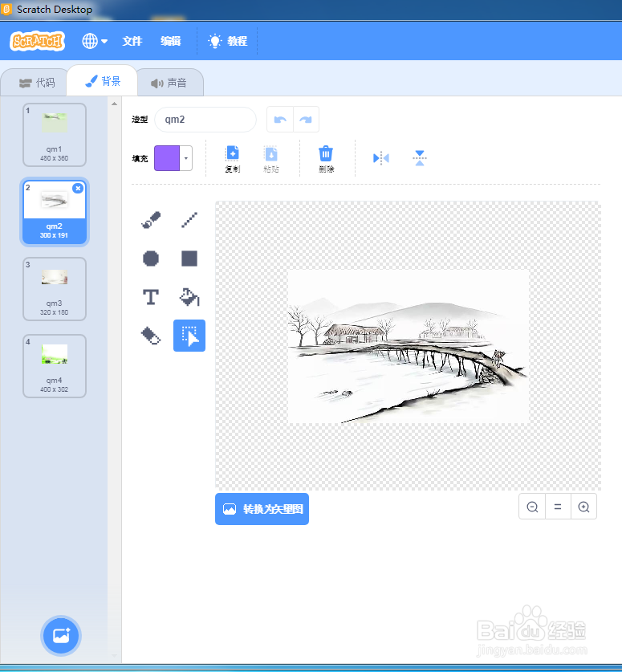The image size is (622, 672).
Task: Open the 教程 (Tutorials) menu
Action: 227,41
